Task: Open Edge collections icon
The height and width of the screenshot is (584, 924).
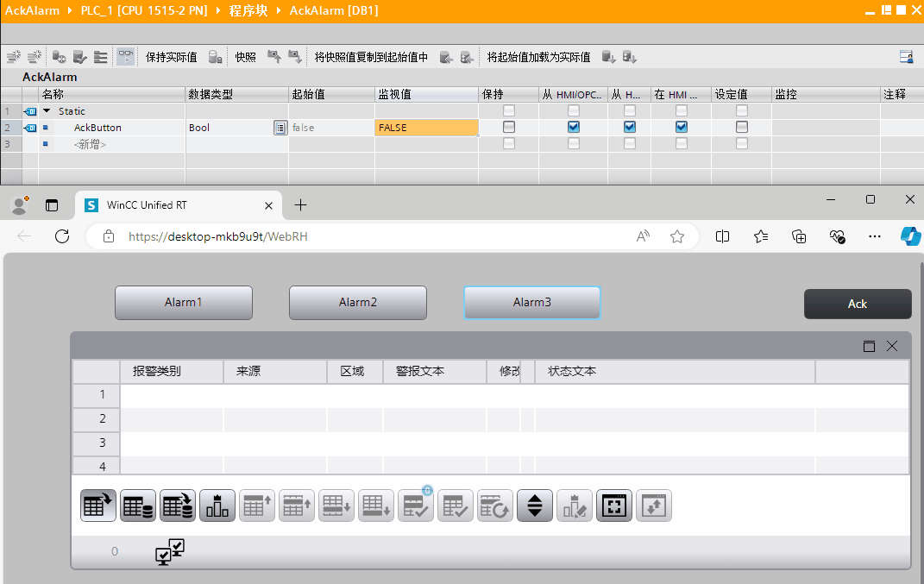Action: coord(799,236)
